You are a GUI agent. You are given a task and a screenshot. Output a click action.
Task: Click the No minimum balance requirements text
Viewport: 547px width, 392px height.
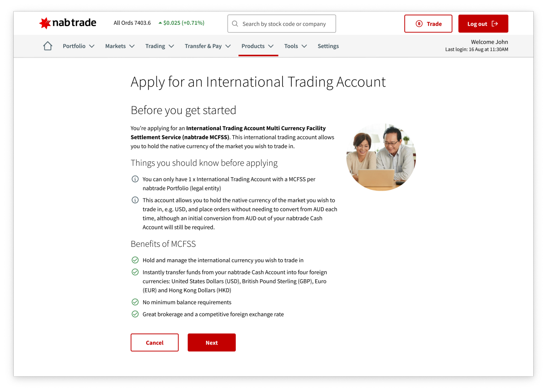[x=187, y=302]
